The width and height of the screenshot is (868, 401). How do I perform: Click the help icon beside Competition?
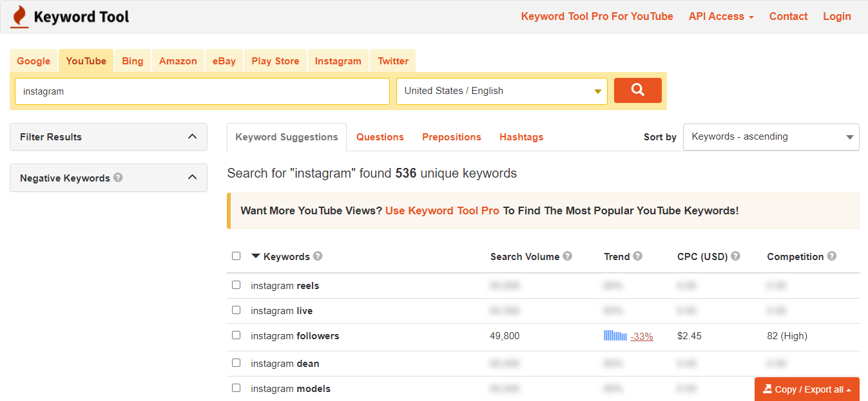click(831, 256)
